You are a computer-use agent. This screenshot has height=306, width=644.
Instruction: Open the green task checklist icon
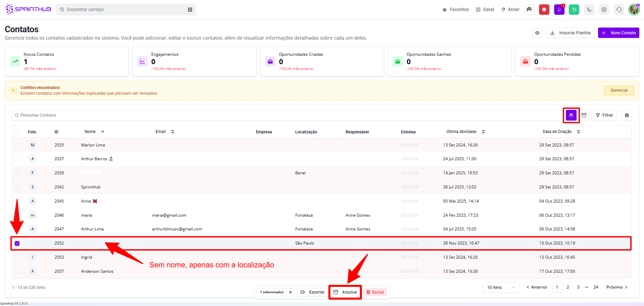574,10
